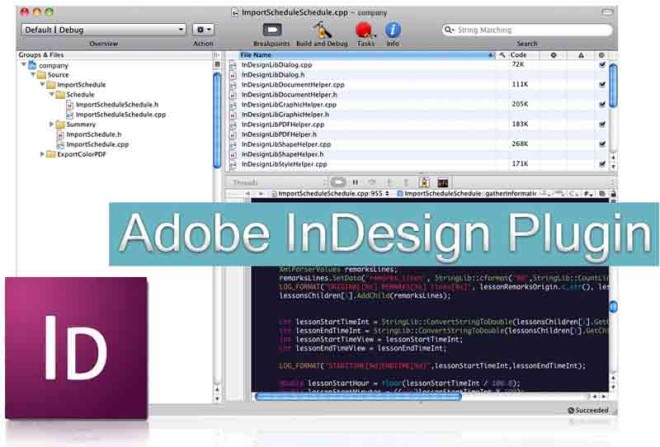Screen dimensions: 660x447
Task: Toggle target checkbox for InDesignLibDialog.cpp
Action: [x=602, y=64]
